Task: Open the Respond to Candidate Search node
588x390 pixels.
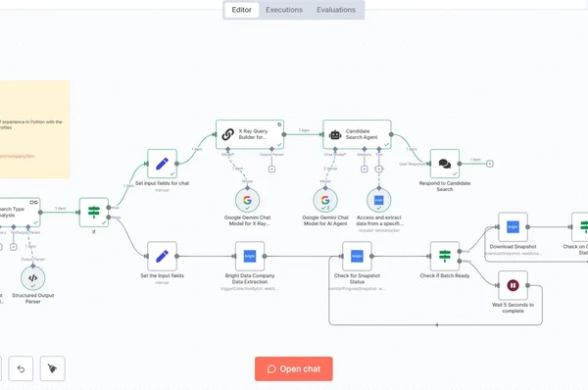Action: tap(445, 164)
